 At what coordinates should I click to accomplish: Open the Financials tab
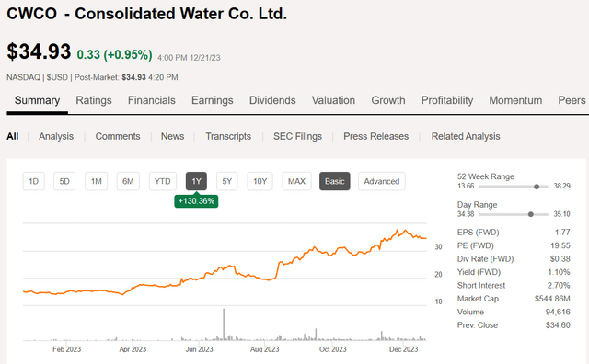click(151, 100)
